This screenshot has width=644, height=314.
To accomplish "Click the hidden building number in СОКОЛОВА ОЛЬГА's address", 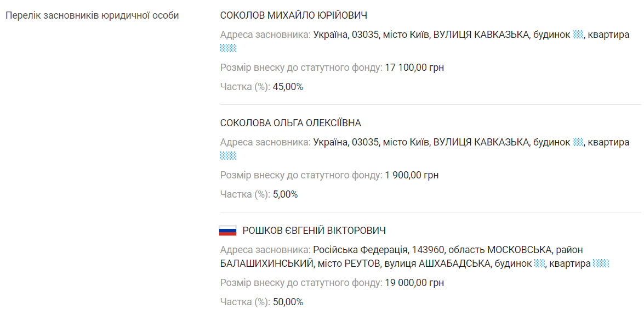I will point(578,142).
